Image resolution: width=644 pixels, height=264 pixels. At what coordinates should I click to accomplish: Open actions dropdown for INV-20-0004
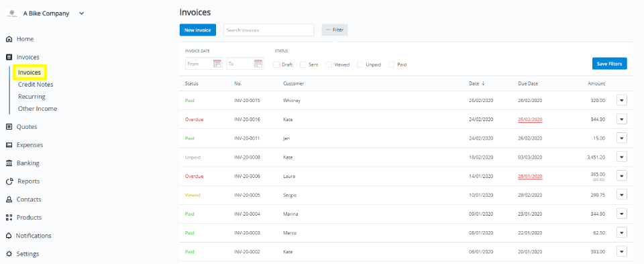[x=621, y=214]
